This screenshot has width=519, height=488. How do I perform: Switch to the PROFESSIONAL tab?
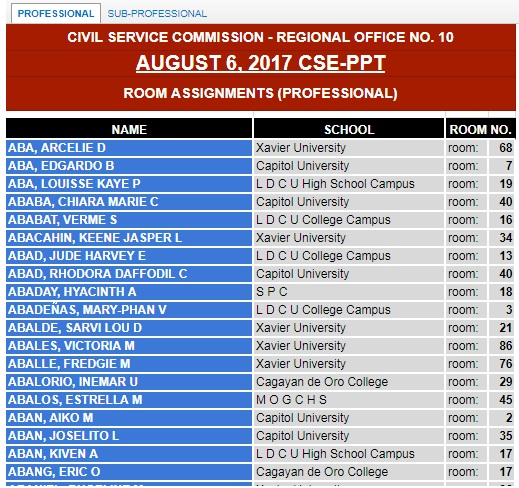(56, 13)
